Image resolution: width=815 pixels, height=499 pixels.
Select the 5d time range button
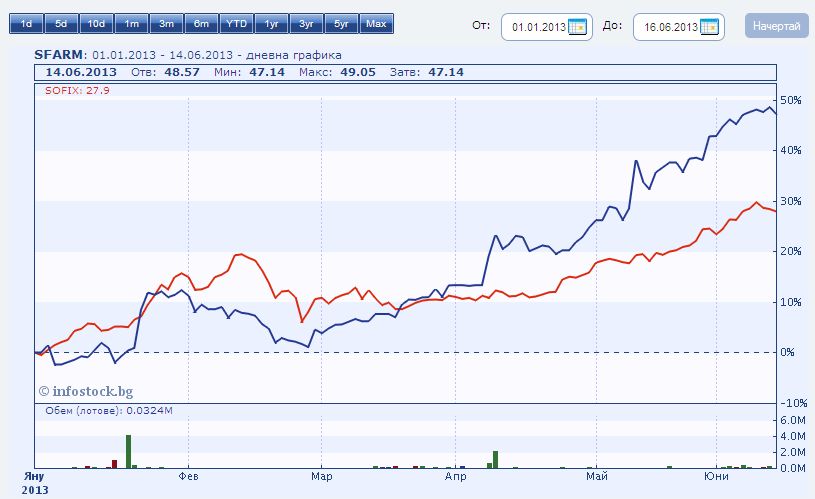[x=61, y=24]
